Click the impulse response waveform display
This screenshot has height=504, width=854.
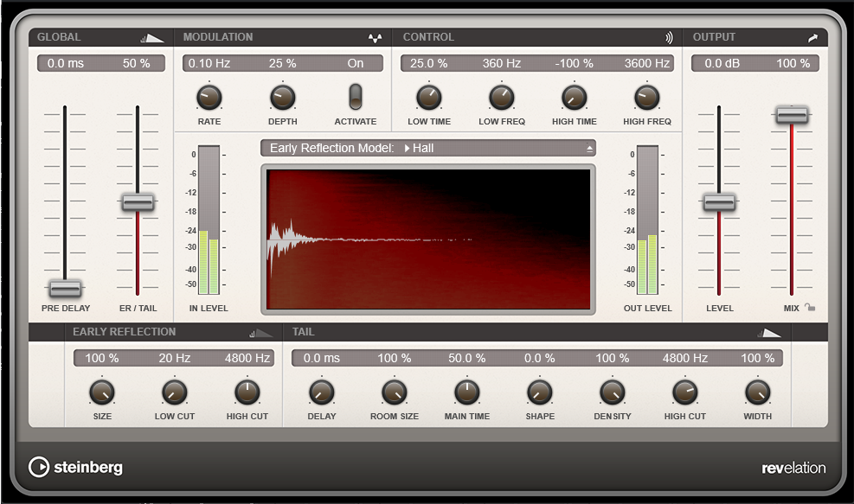tap(428, 239)
